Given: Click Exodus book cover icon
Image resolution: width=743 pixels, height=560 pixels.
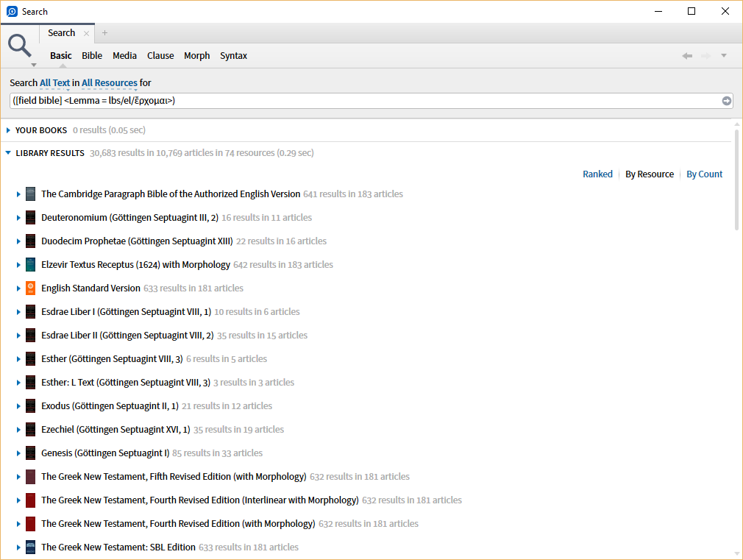Looking at the screenshot, I should coord(30,406).
